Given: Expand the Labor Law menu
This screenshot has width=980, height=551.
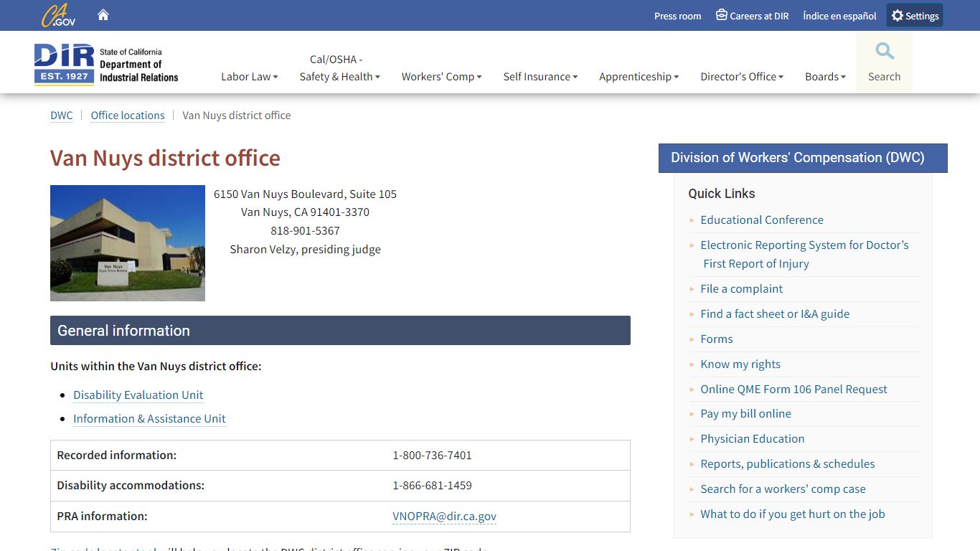Looking at the screenshot, I should (249, 77).
